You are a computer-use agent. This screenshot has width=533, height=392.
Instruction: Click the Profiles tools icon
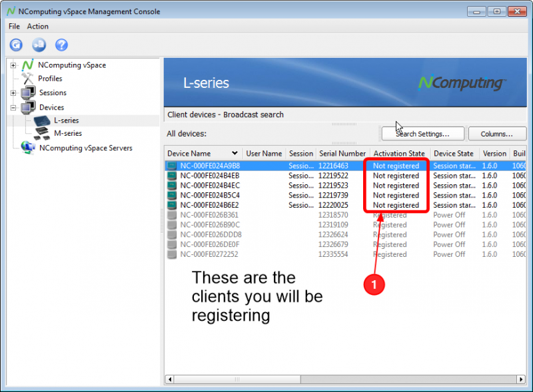27,79
